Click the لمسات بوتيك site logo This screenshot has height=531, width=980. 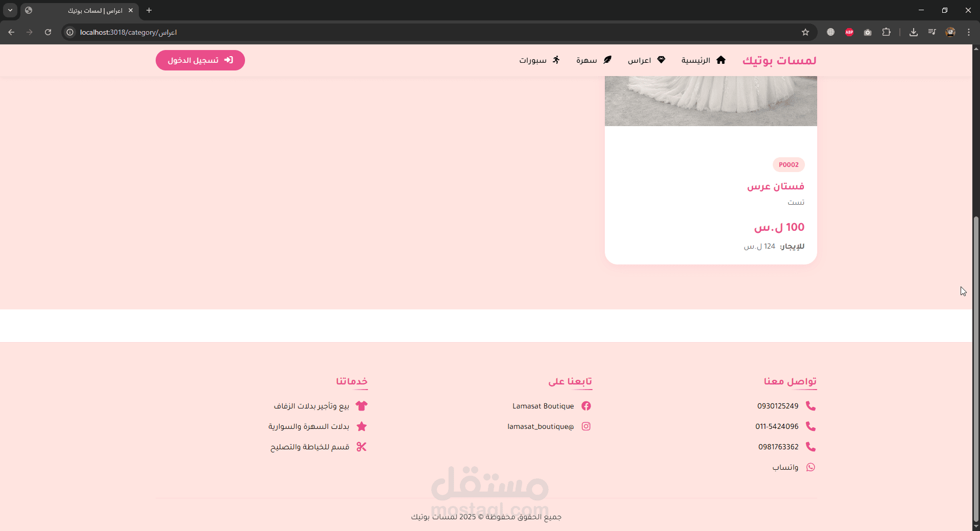point(779,60)
